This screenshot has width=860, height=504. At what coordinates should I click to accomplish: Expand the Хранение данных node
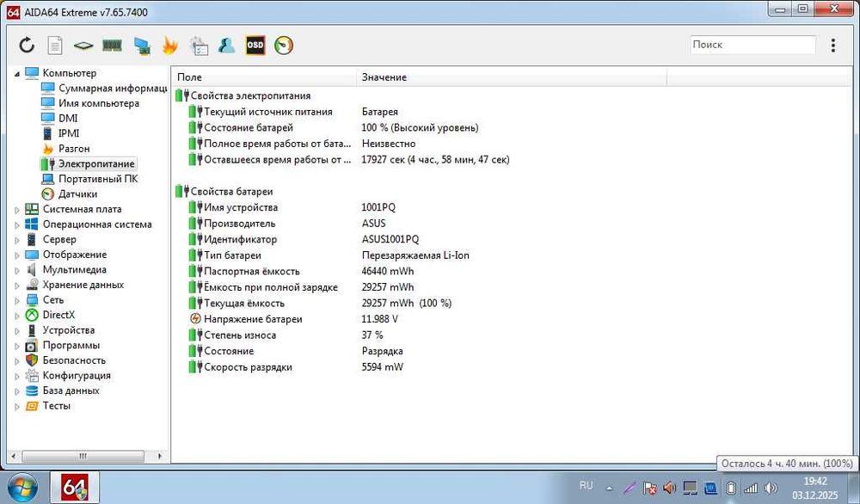(x=17, y=286)
